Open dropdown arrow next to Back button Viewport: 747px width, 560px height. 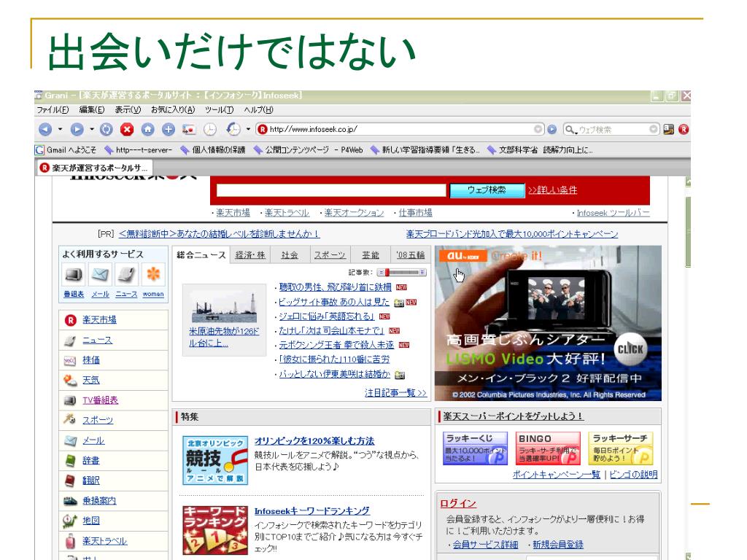(60, 129)
